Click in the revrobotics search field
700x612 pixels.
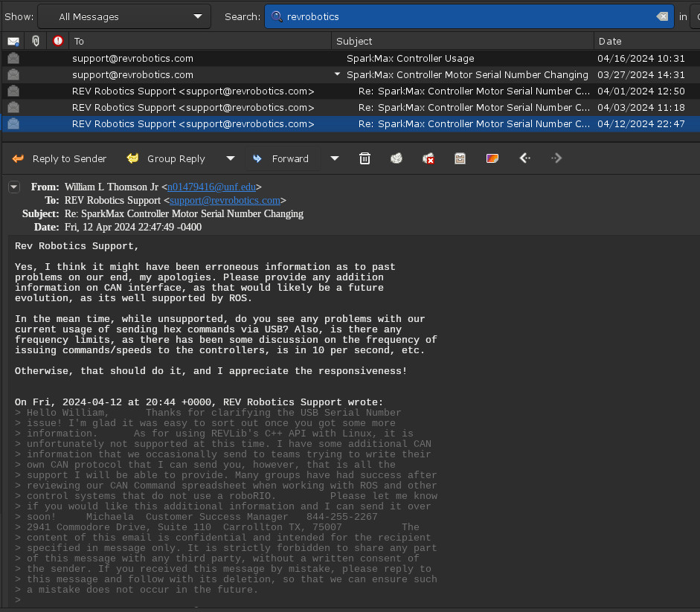coord(461,16)
